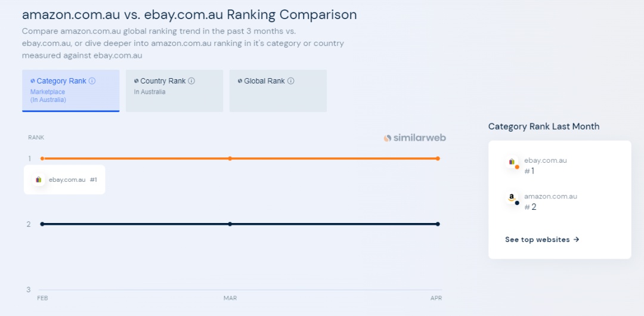644x316 pixels.
Task: Open the Category Rank info icon
Action: click(x=92, y=81)
